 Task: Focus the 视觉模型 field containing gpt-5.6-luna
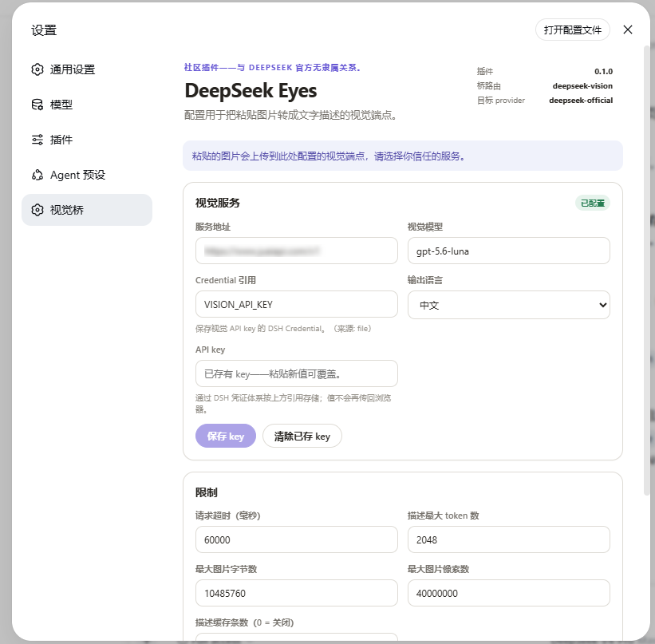pyautogui.click(x=508, y=251)
